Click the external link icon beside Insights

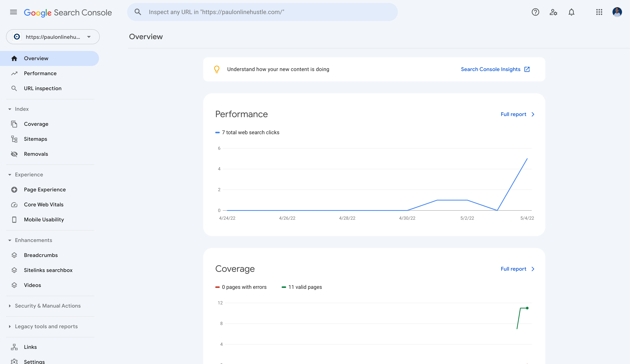tap(527, 69)
